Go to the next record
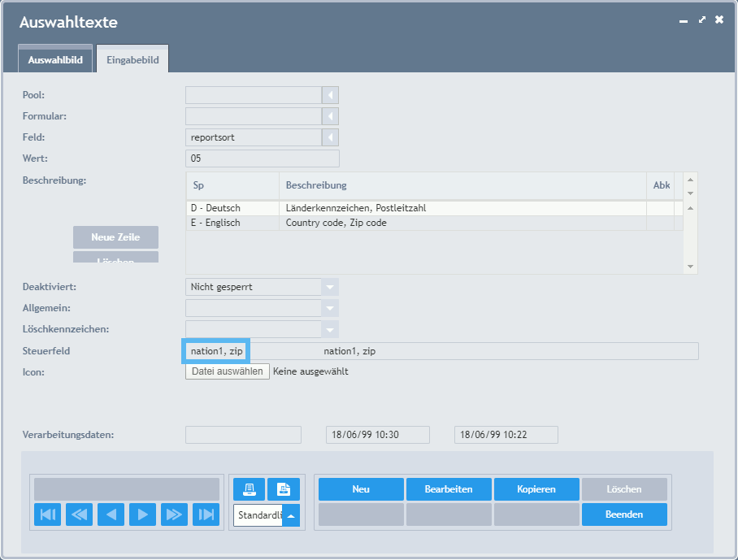Viewport: 738px width, 560px height. pyautogui.click(x=142, y=514)
